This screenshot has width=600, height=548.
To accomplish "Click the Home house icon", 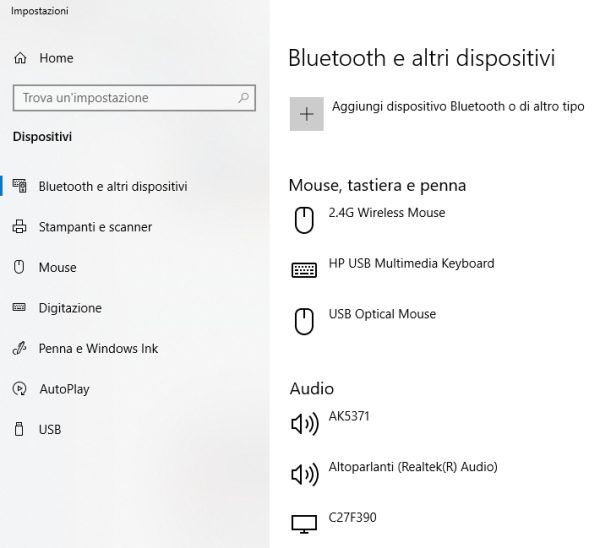I will pyautogui.click(x=20, y=58).
